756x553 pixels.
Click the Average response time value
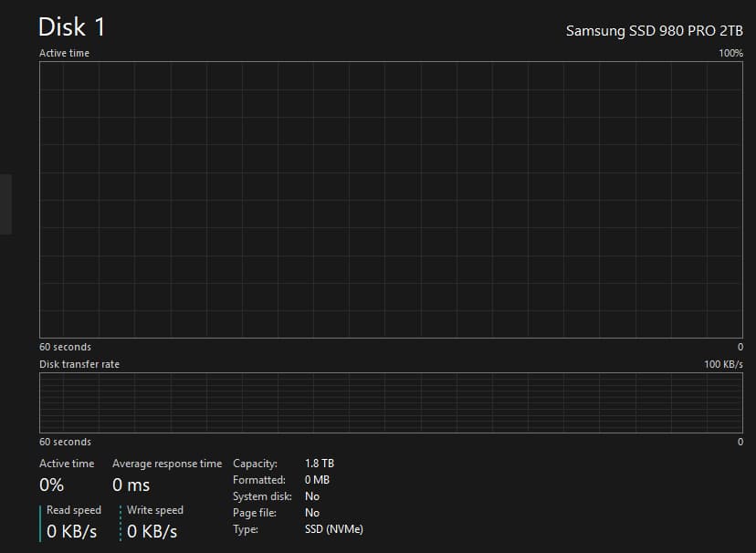pyautogui.click(x=131, y=485)
